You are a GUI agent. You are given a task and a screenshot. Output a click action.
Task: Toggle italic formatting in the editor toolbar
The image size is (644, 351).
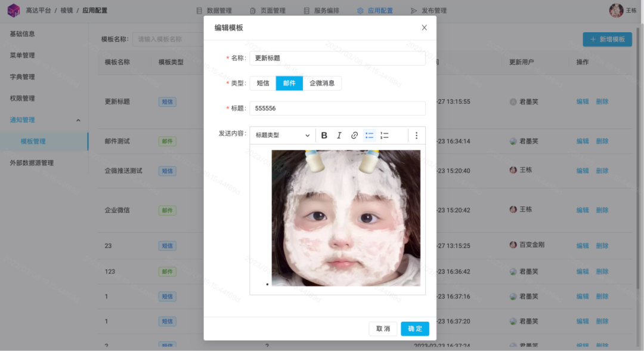pos(339,136)
